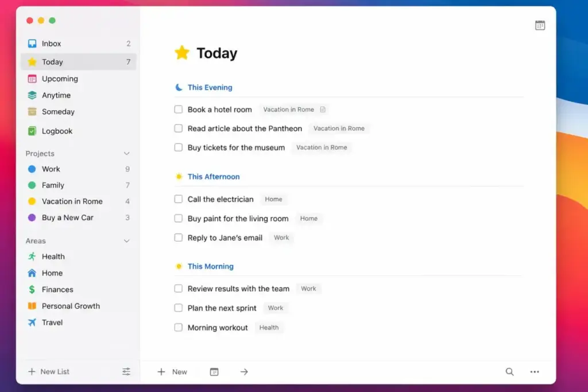The image size is (588, 392).
Task: Click the Travel airplane icon
Action: 32,323
